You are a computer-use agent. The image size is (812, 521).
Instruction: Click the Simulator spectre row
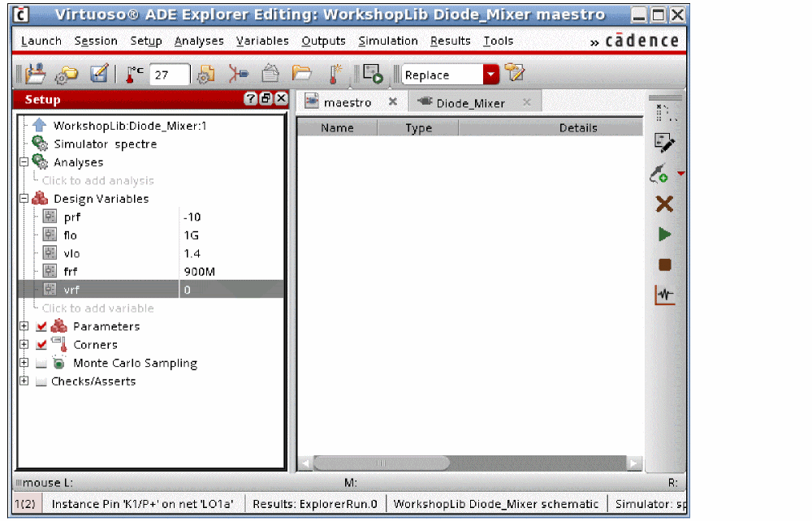[x=105, y=144]
